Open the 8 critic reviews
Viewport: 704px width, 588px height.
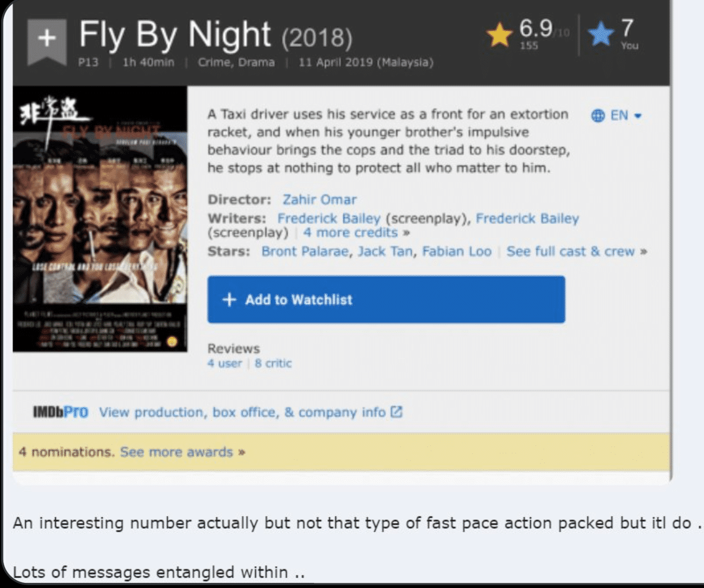tap(273, 364)
